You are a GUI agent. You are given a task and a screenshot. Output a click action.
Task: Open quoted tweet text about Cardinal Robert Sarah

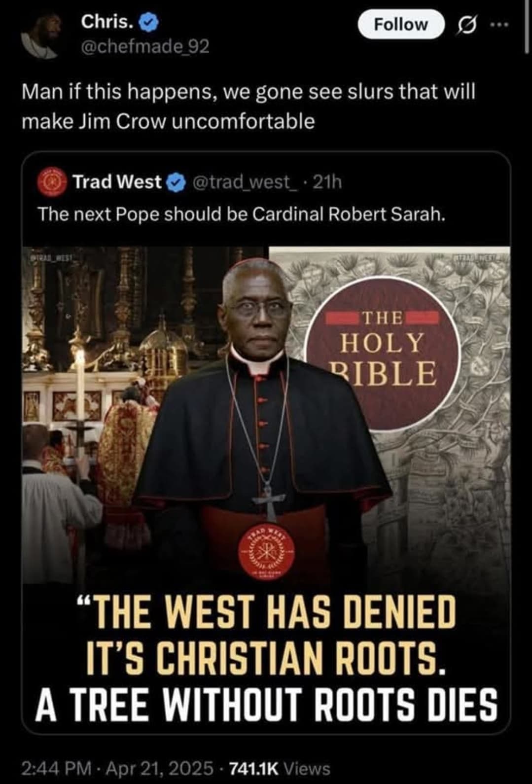click(x=242, y=214)
